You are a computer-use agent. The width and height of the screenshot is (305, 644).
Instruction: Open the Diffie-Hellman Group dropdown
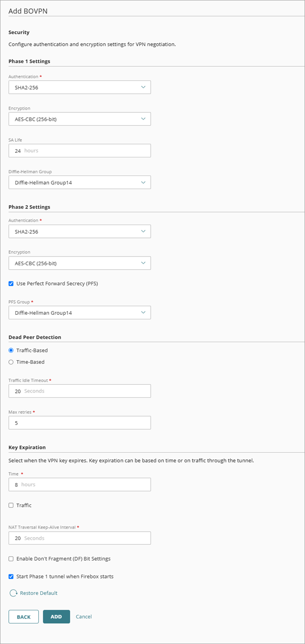144,182
